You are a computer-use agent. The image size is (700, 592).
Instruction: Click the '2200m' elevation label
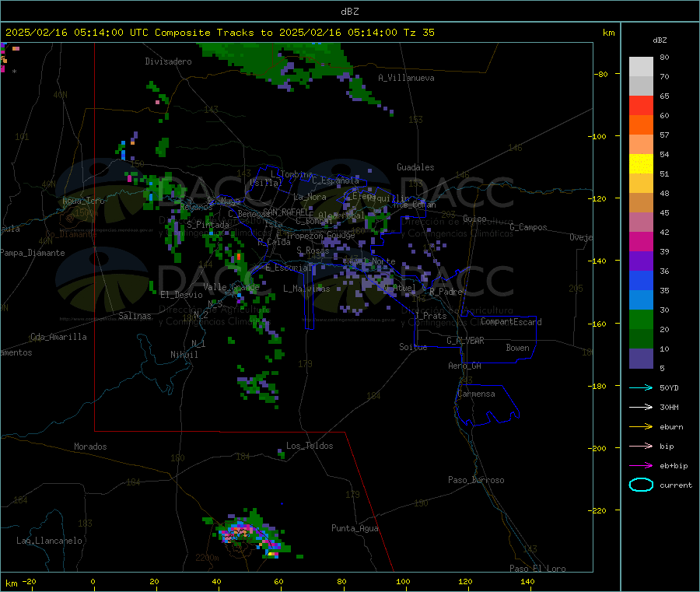(207, 558)
